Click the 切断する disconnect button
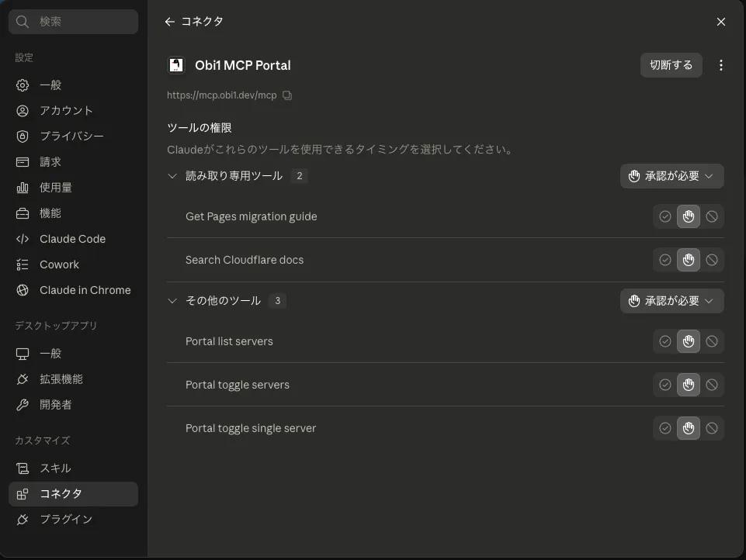 pyautogui.click(x=671, y=65)
